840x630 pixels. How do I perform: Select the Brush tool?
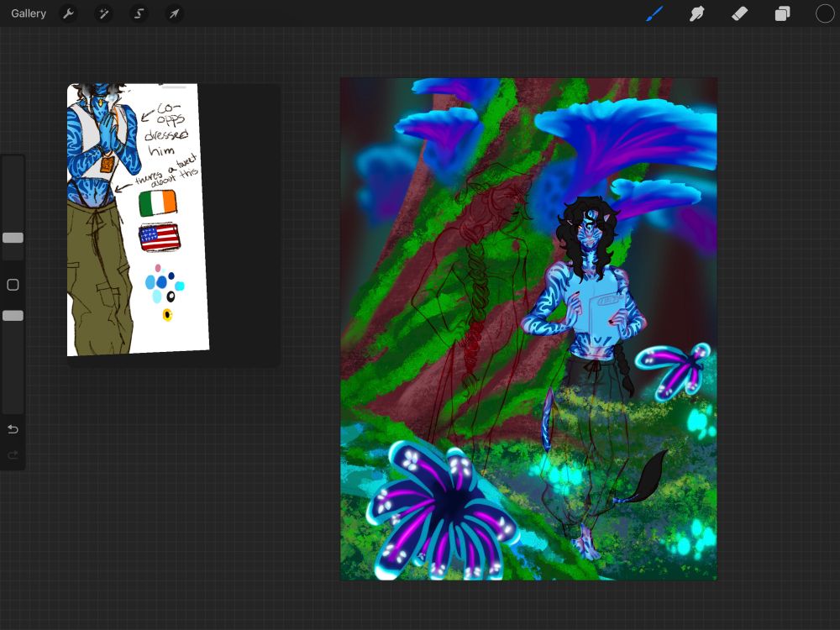coord(654,13)
